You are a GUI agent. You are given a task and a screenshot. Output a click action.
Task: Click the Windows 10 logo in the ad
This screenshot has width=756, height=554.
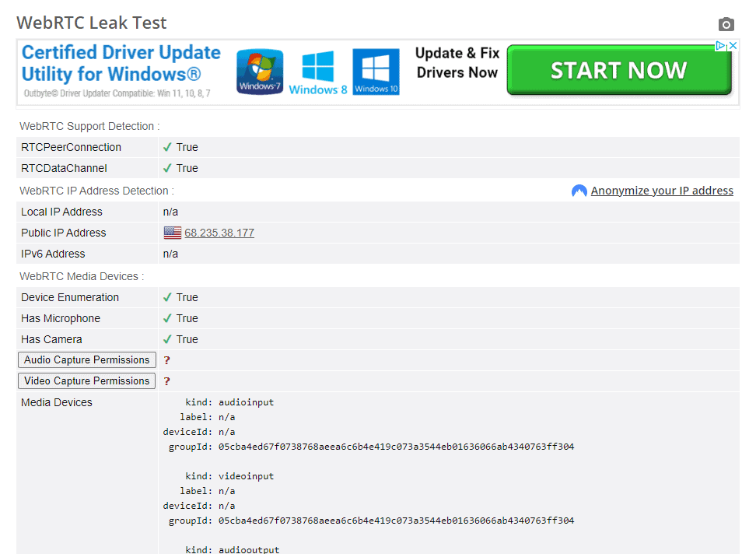point(376,72)
